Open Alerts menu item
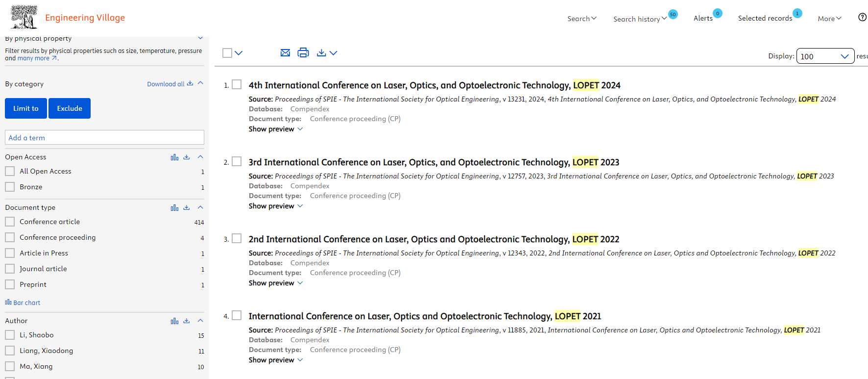The width and height of the screenshot is (868, 379). (x=703, y=18)
